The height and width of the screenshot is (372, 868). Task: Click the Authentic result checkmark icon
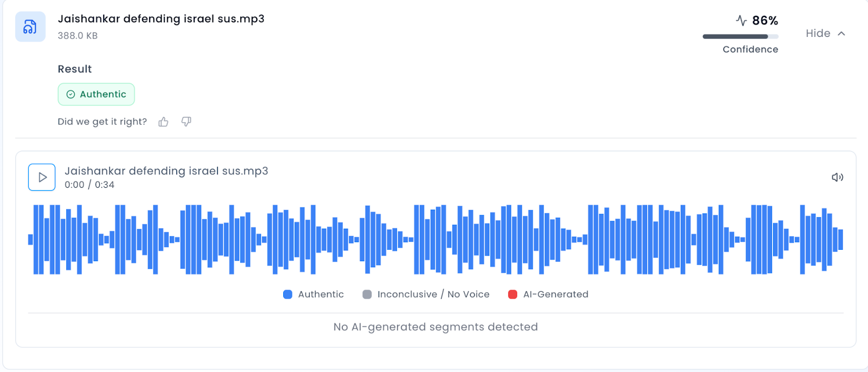[71, 94]
